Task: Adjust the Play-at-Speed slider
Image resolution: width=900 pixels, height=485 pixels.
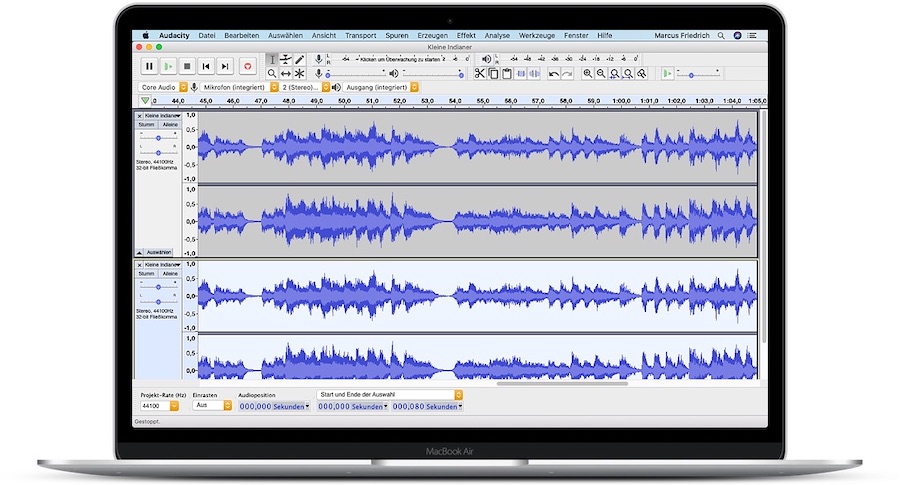Action: tap(698, 74)
